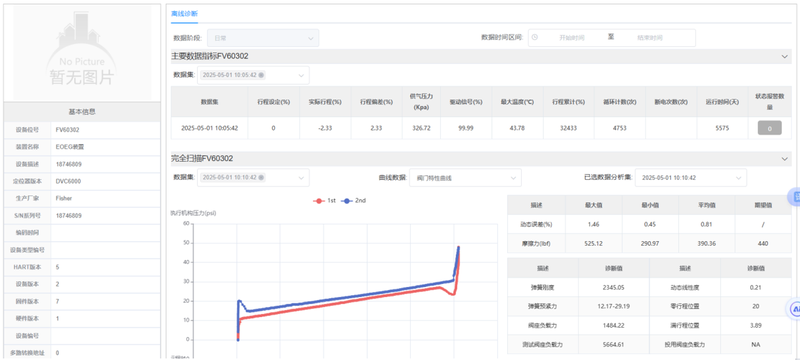Click the No Picture placeholder image
The height and width of the screenshot is (360, 800).
[82, 53]
